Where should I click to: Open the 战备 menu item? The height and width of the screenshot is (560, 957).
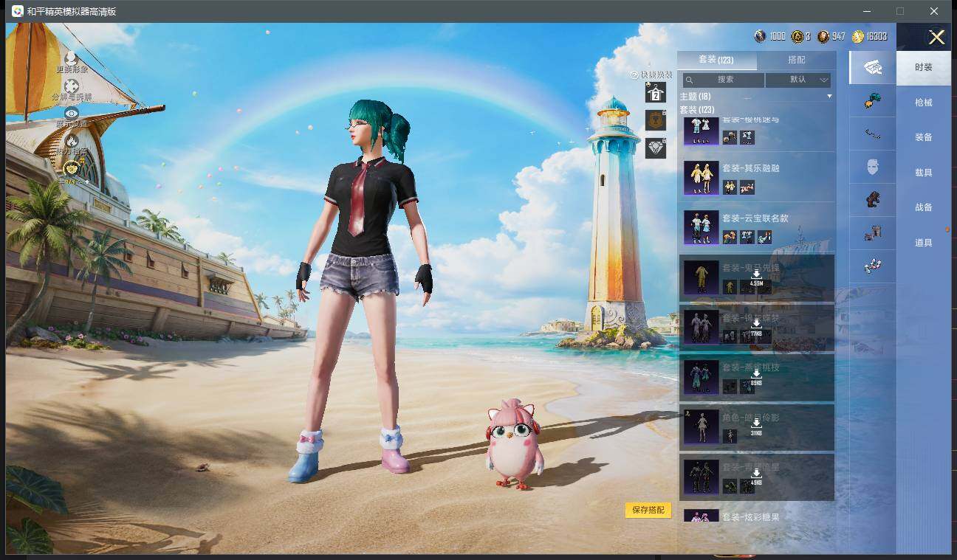tap(924, 207)
